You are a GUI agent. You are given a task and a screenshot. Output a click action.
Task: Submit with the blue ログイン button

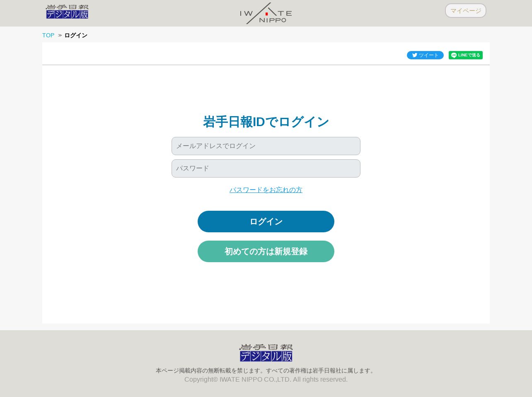(266, 222)
